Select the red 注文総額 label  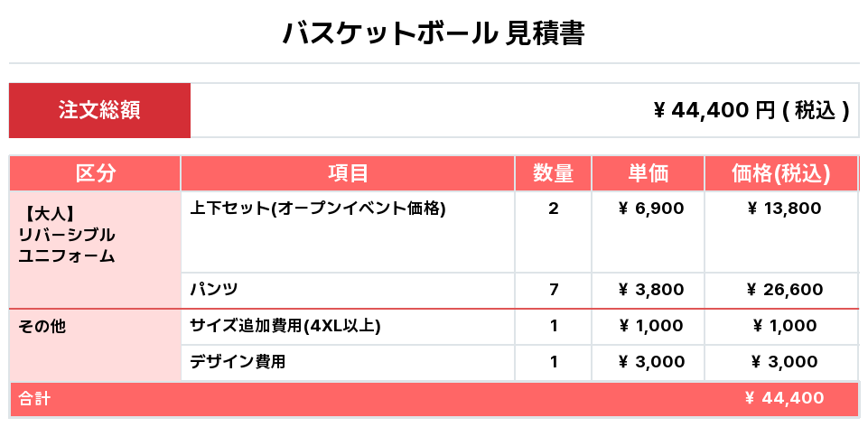[x=99, y=110]
